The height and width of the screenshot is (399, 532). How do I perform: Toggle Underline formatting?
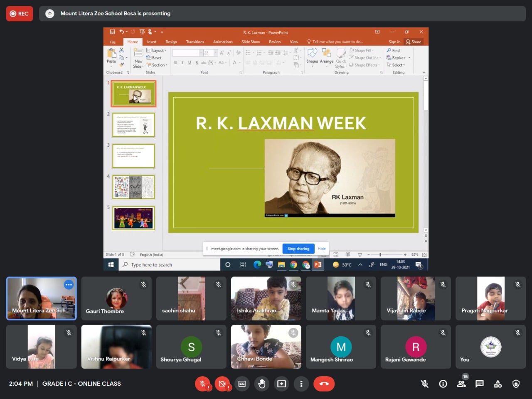coord(190,63)
